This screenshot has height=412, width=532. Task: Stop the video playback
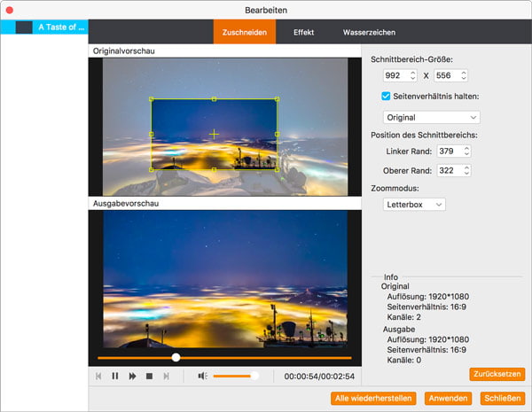[149, 376]
